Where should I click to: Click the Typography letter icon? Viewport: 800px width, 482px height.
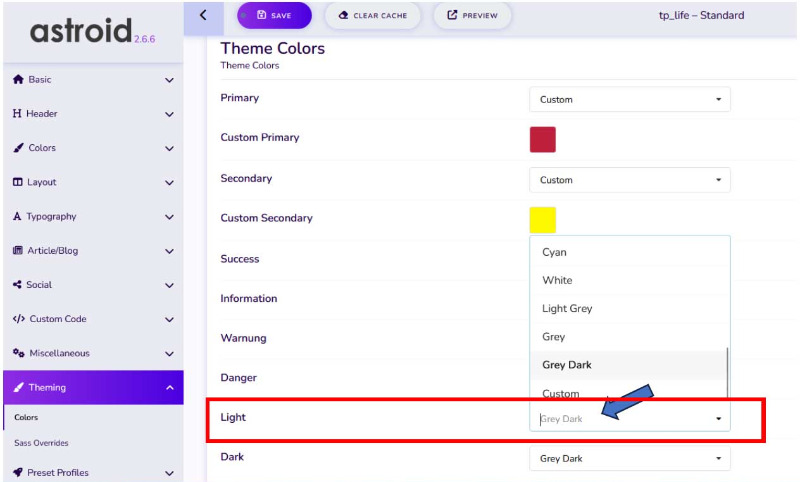17,217
